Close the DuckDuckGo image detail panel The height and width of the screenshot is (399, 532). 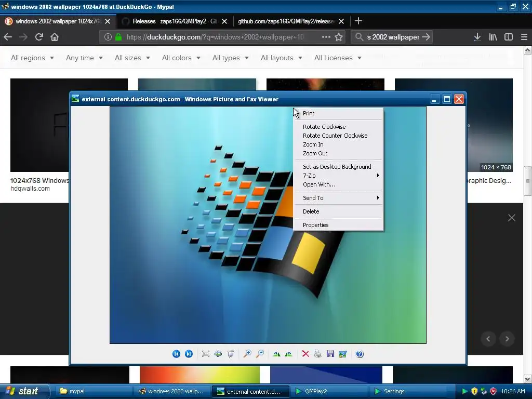(511, 218)
